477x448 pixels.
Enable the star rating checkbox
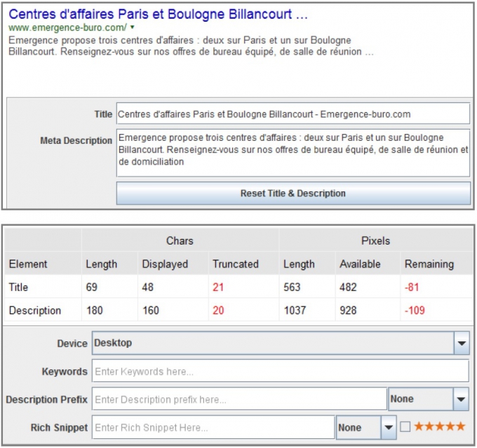pos(405,427)
